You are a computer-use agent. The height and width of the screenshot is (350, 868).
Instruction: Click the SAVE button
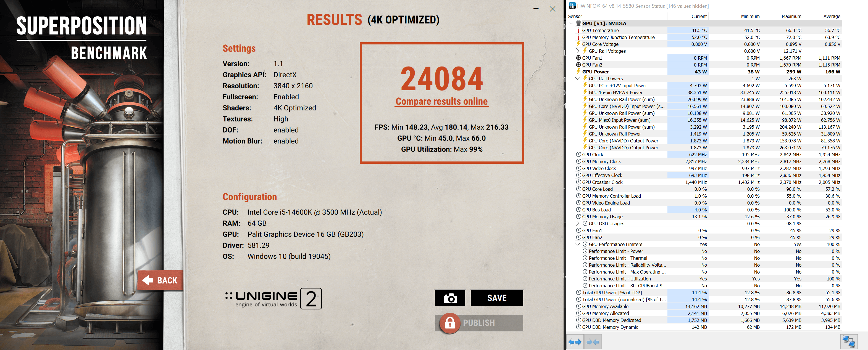(496, 298)
